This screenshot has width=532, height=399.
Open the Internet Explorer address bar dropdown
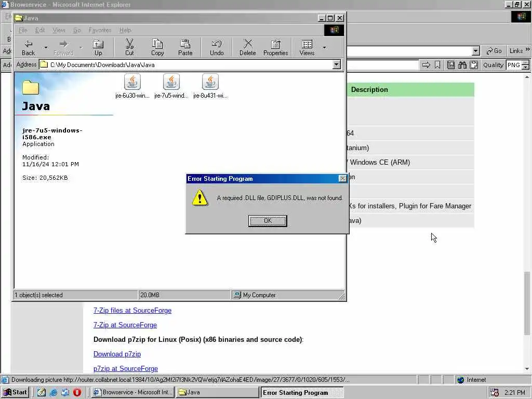(476, 51)
